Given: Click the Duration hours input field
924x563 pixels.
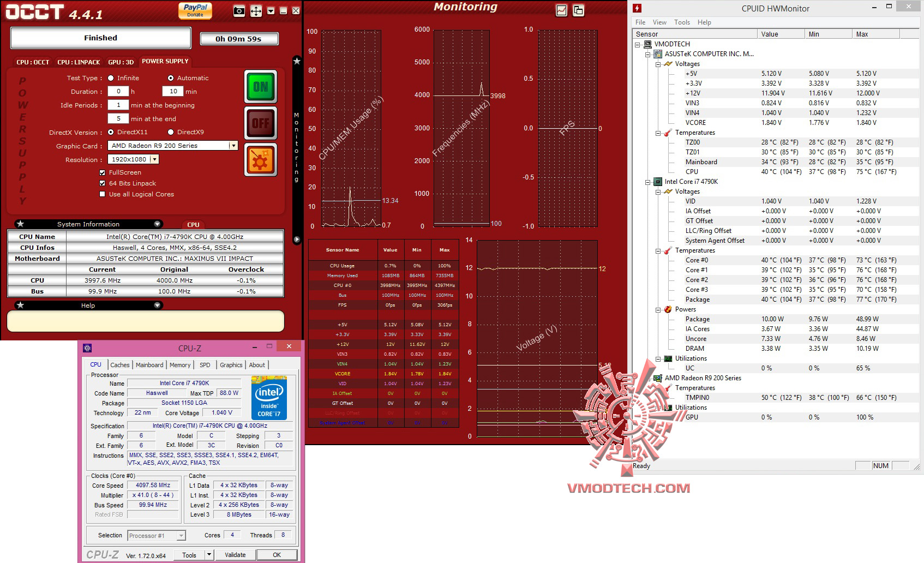Looking at the screenshot, I should click(x=118, y=92).
